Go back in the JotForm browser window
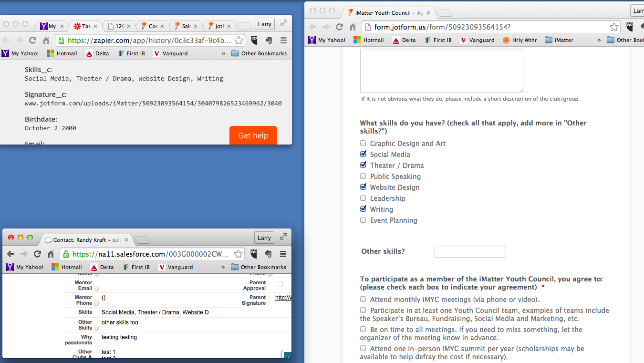The height and width of the screenshot is (363, 644). tap(313, 28)
